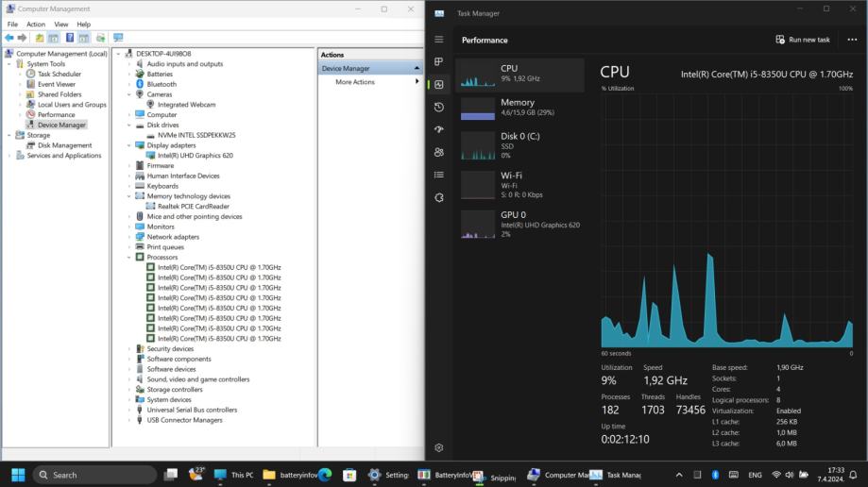Open the three-dot more options menu

point(852,40)
